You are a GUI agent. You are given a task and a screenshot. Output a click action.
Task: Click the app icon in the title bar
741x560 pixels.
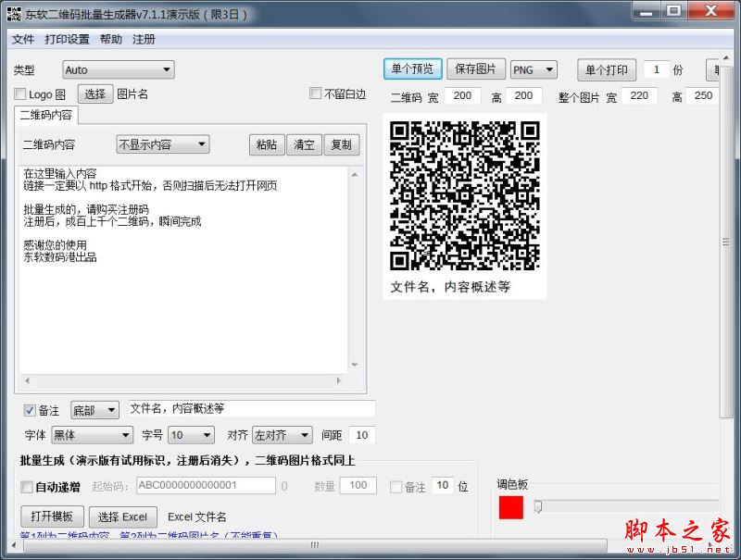14,14
